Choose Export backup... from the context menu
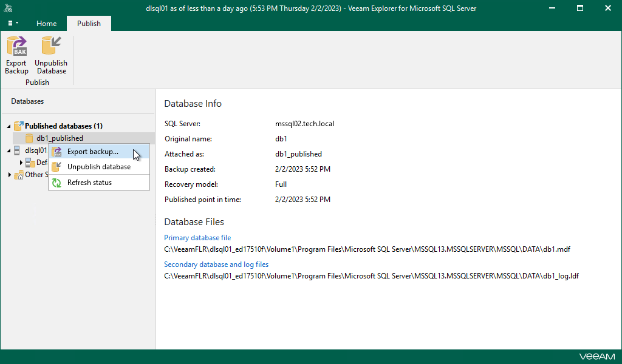The width and height of the screenshot is (622, 364). tap(92, 152)
